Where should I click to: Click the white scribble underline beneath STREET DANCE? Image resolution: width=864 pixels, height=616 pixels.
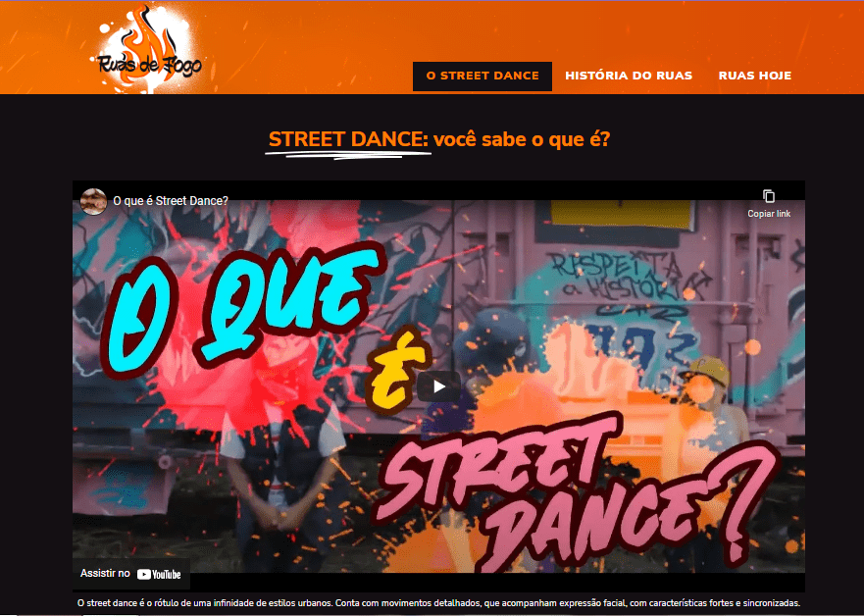click(x=348, y=154)
